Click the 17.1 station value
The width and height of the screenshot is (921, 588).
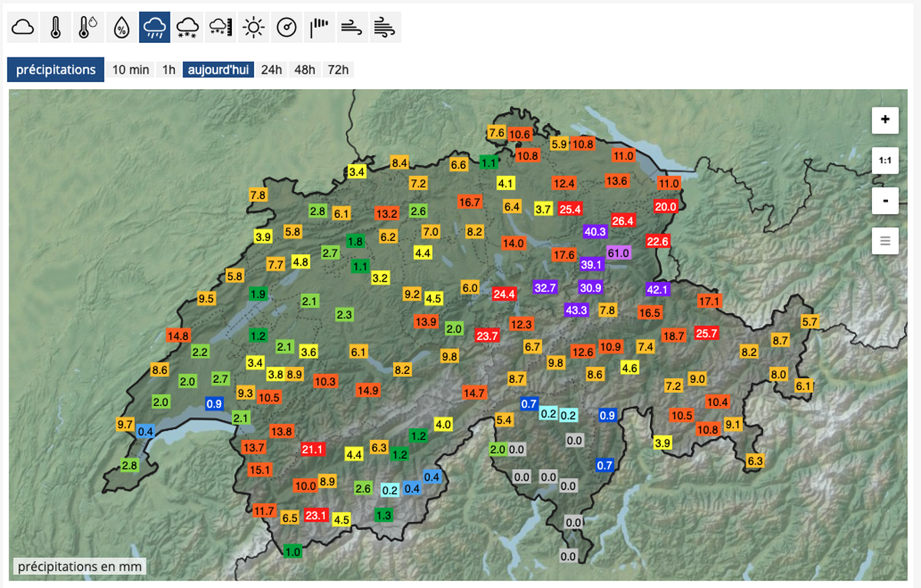[710, 301]
